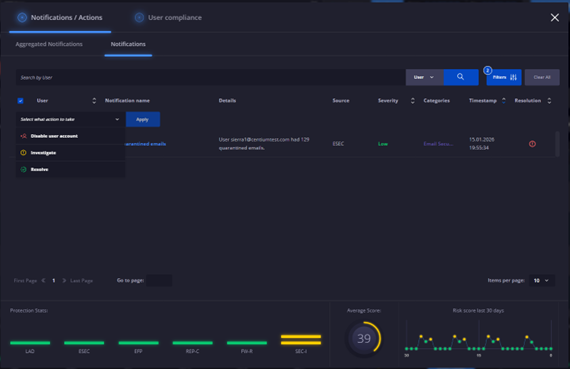Screen dimensions: 570x369
Task: Click the yellow Investigate icon
Action: pyautogui.click(x=23, y=153)
